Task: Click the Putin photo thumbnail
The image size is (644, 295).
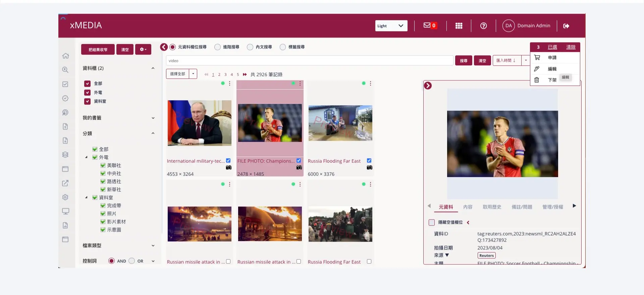Action: click(200, 123)
